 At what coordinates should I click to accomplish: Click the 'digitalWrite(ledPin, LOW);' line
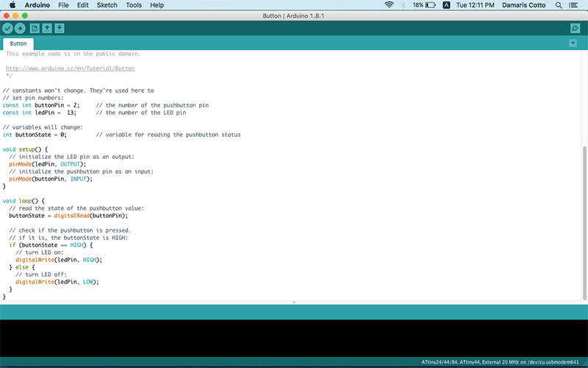click(x=57, y=282)
